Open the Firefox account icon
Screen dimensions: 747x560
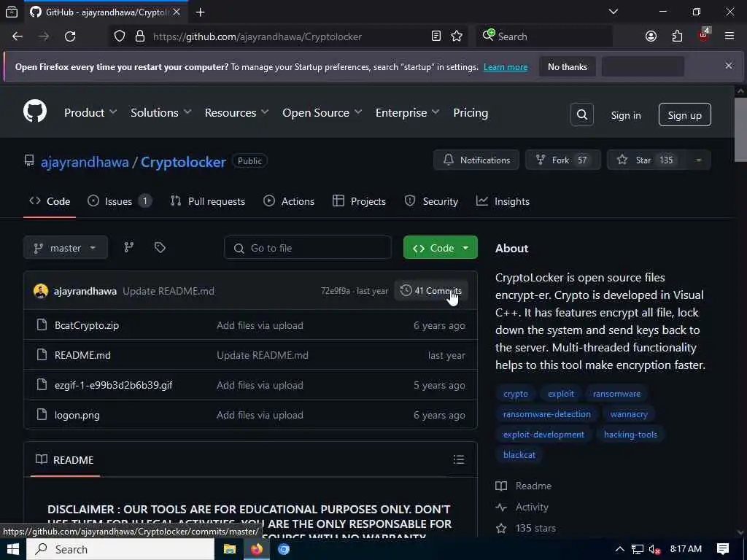[x=651, y=36]
